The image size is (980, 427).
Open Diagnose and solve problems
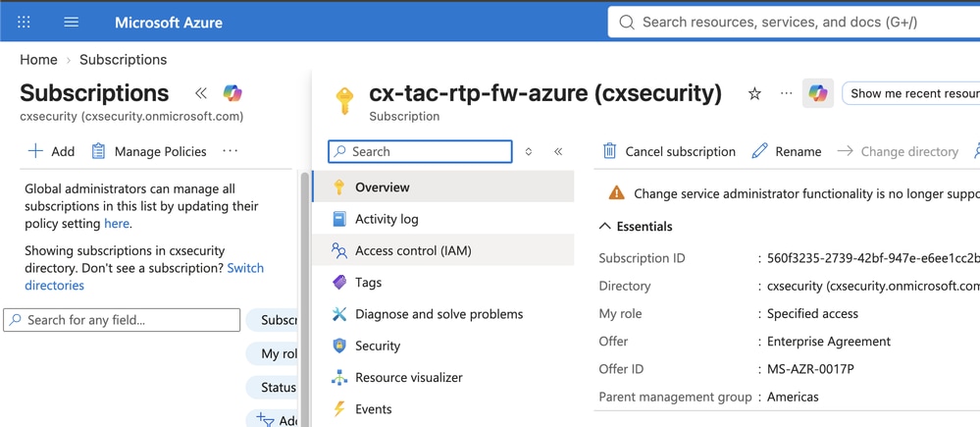pos(443,314)
